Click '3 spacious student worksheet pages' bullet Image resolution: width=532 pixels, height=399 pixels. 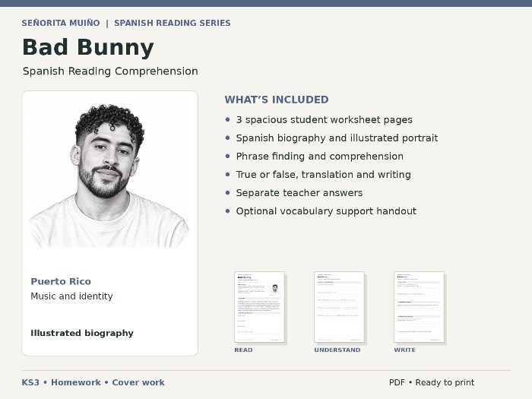324,120
